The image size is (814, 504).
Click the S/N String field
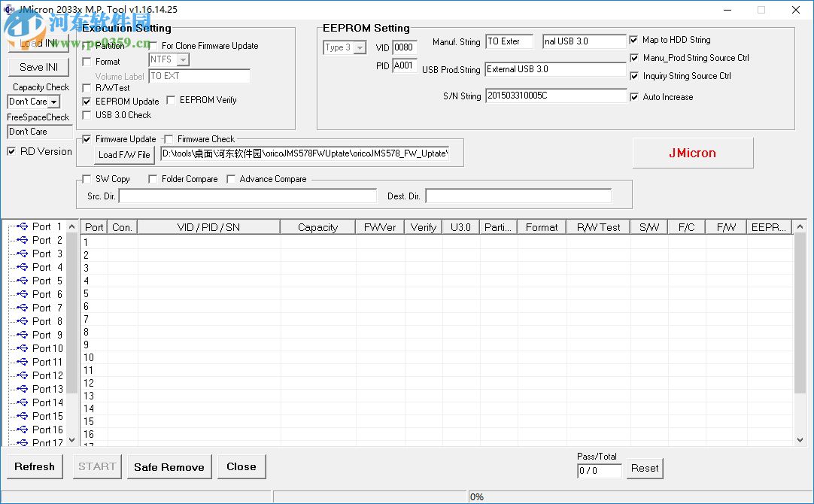(x=556, y=96)
